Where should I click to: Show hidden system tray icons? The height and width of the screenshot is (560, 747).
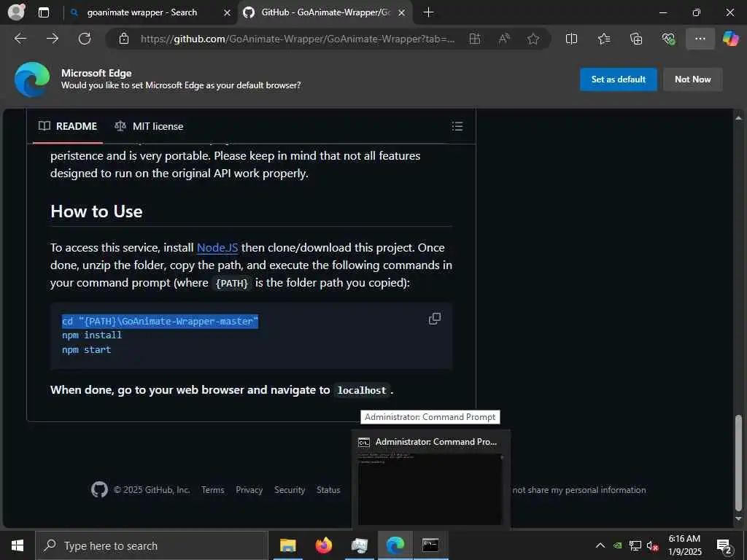coord(600,545)
